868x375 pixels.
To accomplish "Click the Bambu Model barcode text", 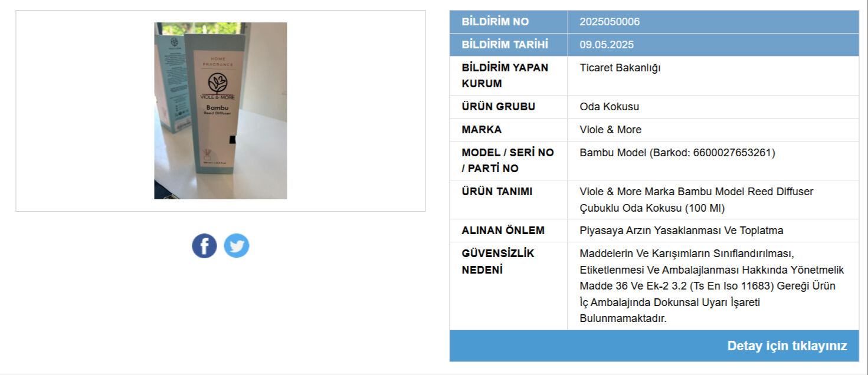I will point(677,153).
